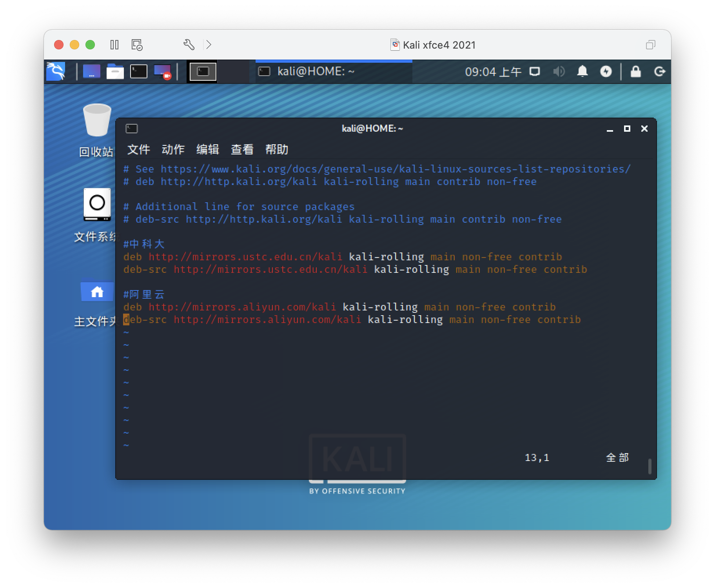This screenshot has height=588, width=715.
Task: Click the deb mirrors.ustc.edu.cn URL
Action: [x=245, y=257]
